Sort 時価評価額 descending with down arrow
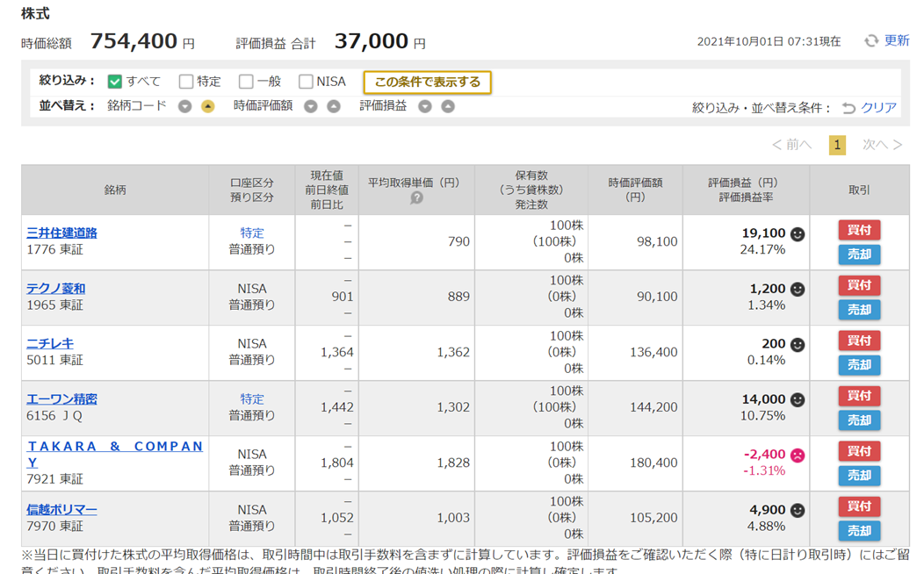This screenshot has height=574, width=924. 311,106
